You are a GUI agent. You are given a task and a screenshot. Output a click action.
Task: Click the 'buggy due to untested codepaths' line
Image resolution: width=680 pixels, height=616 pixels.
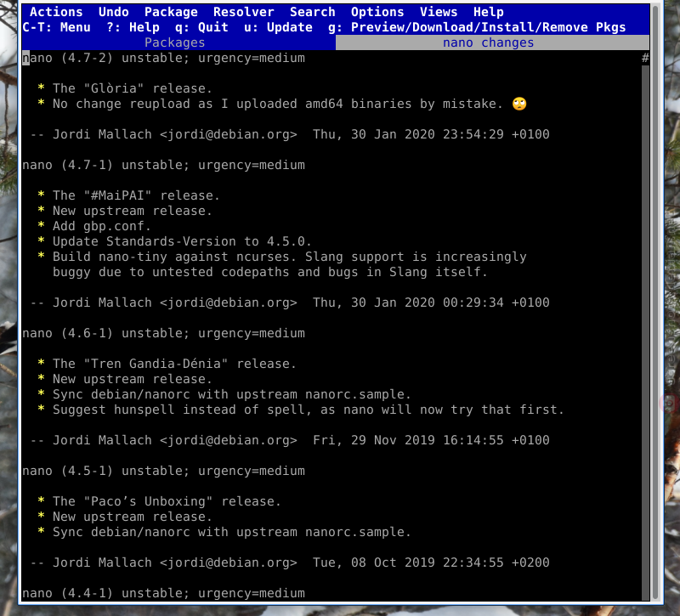270,272
